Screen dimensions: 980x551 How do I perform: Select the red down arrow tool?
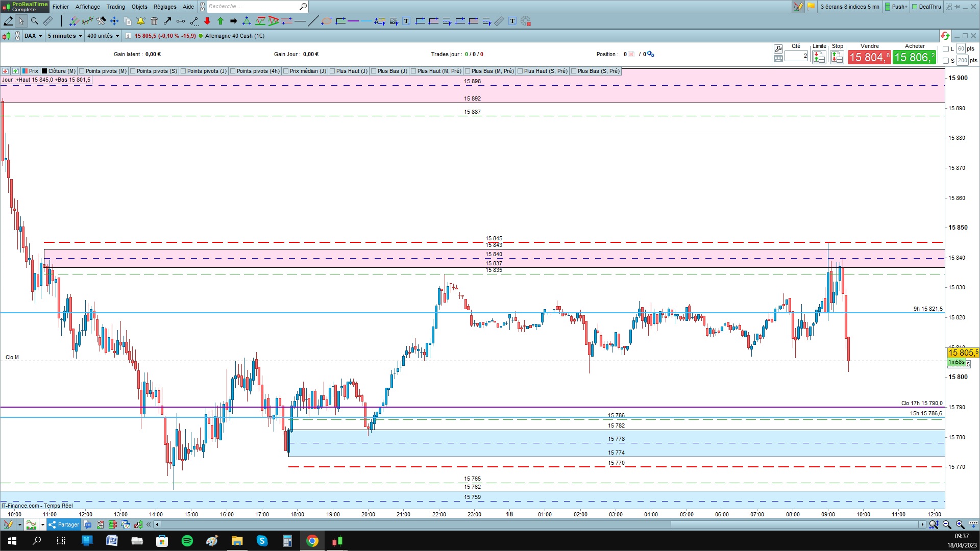click(x=207, y=21)
